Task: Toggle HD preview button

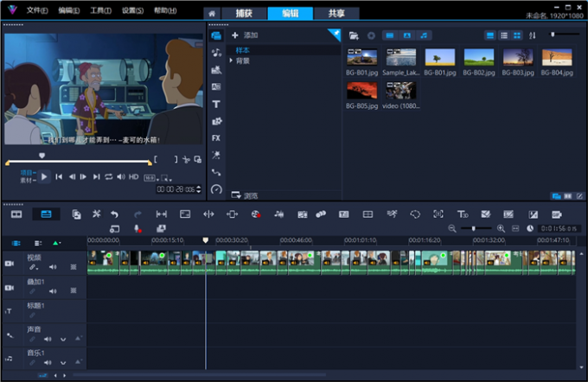Action: [134, 176]
